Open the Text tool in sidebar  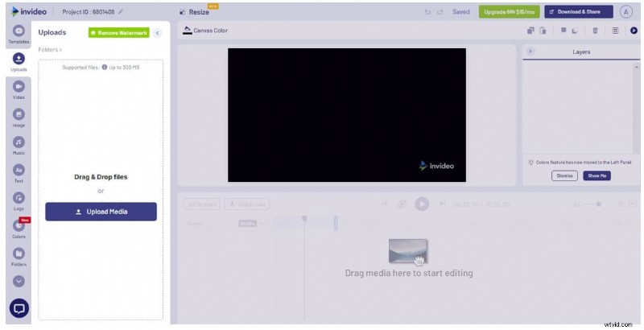pyautogui.click(x=19, y=174)
